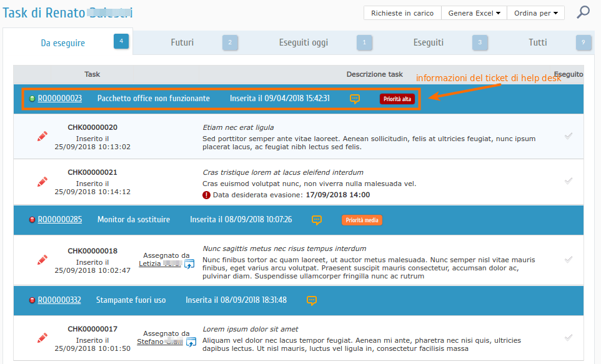Click the Priorità alta badge
This screenshot has width=601, height=364.
(397, 99)
